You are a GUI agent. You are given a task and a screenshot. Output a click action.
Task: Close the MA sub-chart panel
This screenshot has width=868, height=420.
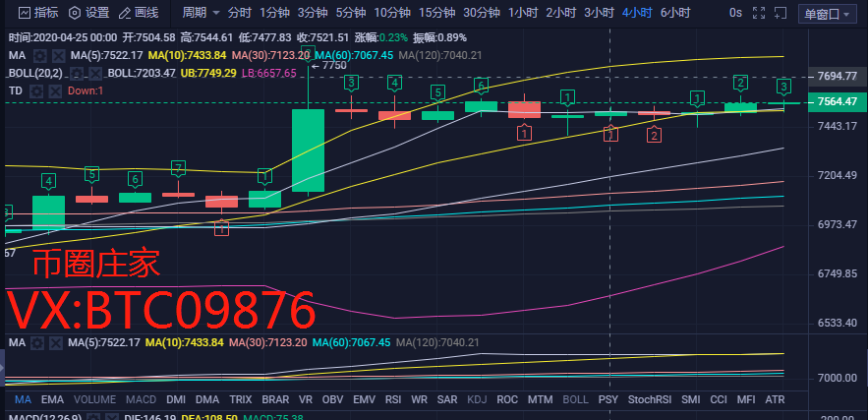coord(56,343)
